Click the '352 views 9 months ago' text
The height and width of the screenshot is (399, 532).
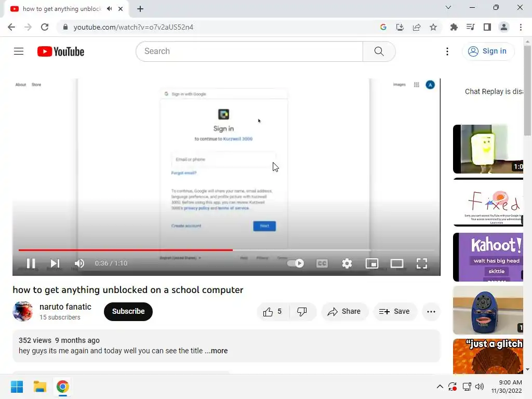pyautogui.click(x=59, y=340)
